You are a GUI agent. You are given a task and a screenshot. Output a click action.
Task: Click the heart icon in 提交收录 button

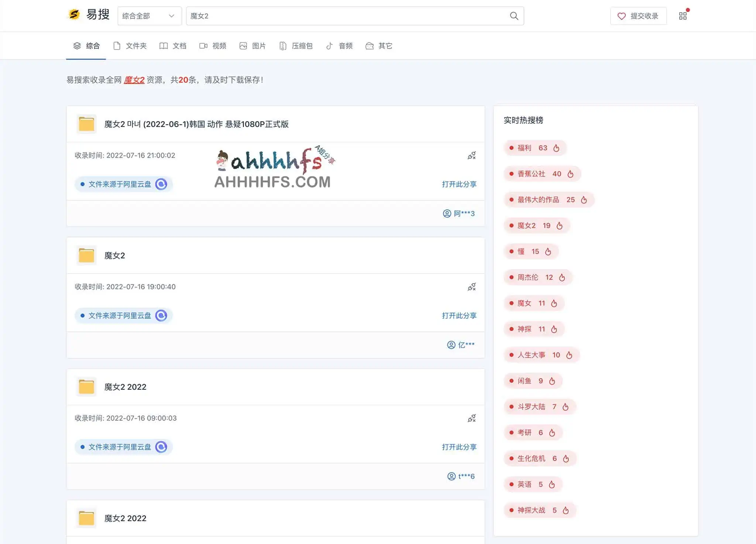621,16
